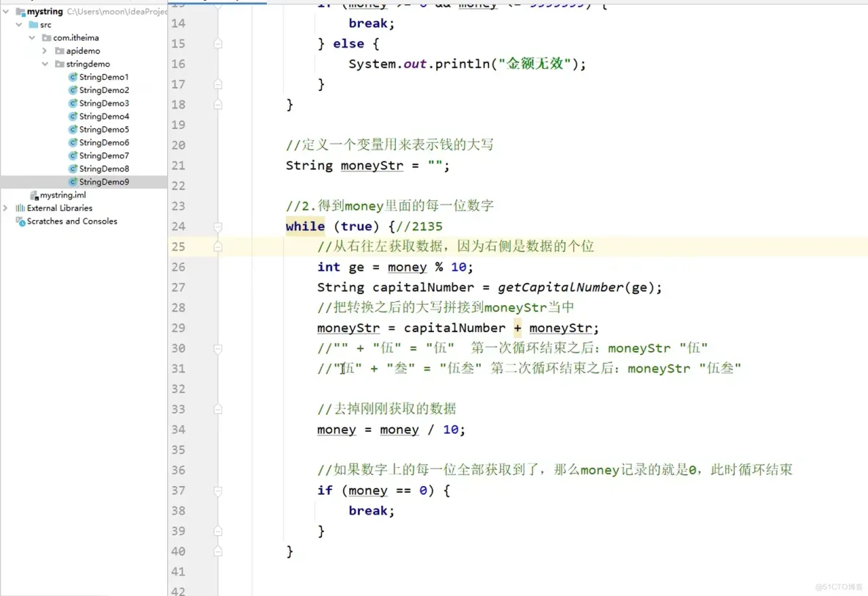Image resolution: width=868 pixels, height=596 pixels.
Task: Expand External Libraries node arrow
Action: tap(6, 208)
